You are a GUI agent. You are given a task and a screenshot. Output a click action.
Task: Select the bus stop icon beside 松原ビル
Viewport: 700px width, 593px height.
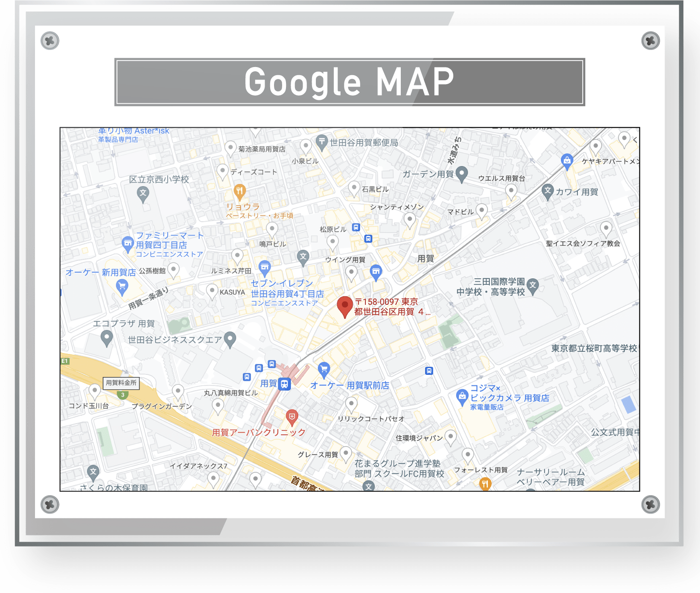(356, 228)
